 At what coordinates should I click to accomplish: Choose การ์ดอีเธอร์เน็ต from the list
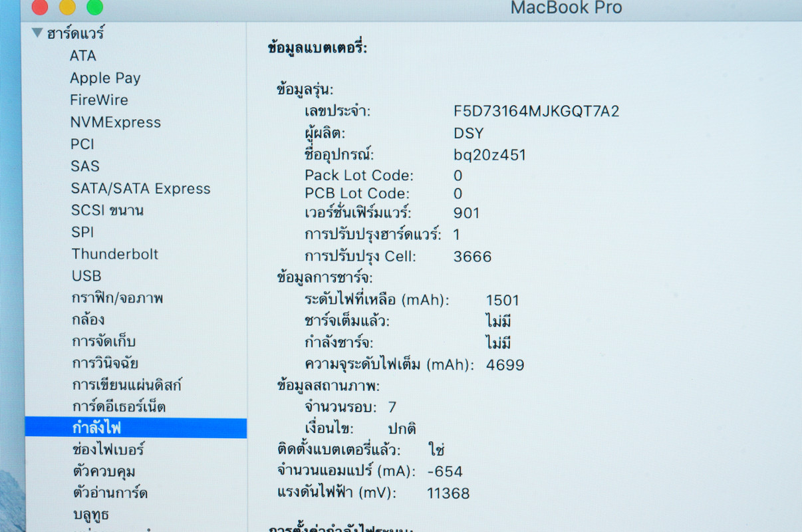119,406
